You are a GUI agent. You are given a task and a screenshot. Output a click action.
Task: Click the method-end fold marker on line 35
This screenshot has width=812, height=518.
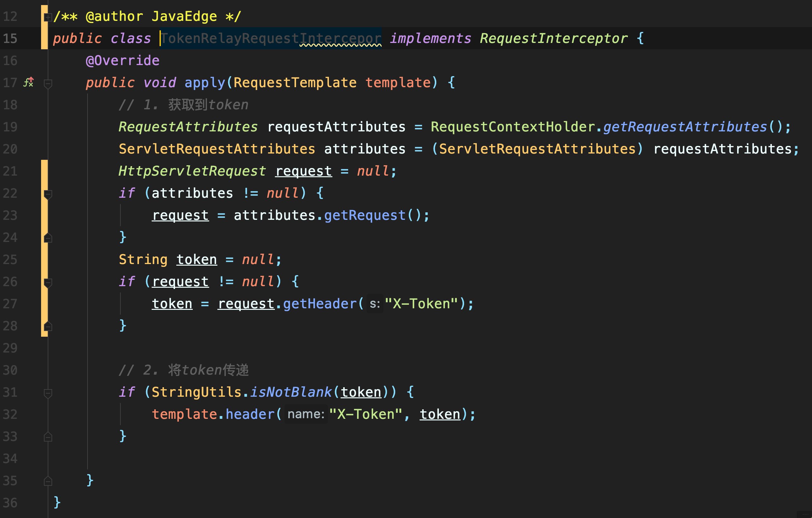(48, 481)
